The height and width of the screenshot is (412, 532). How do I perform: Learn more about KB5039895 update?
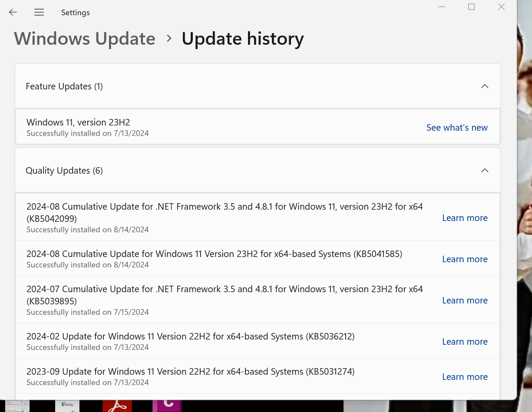point(465,300)
